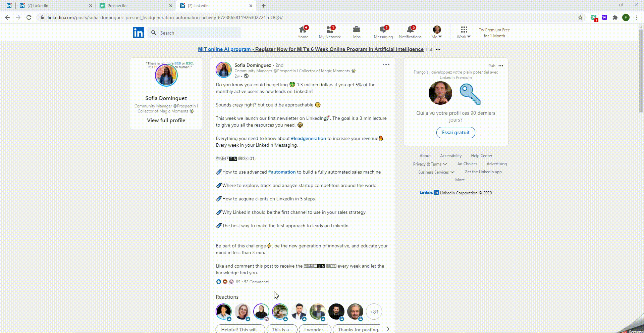Open the 89 reactions count

tap(238, 282)
